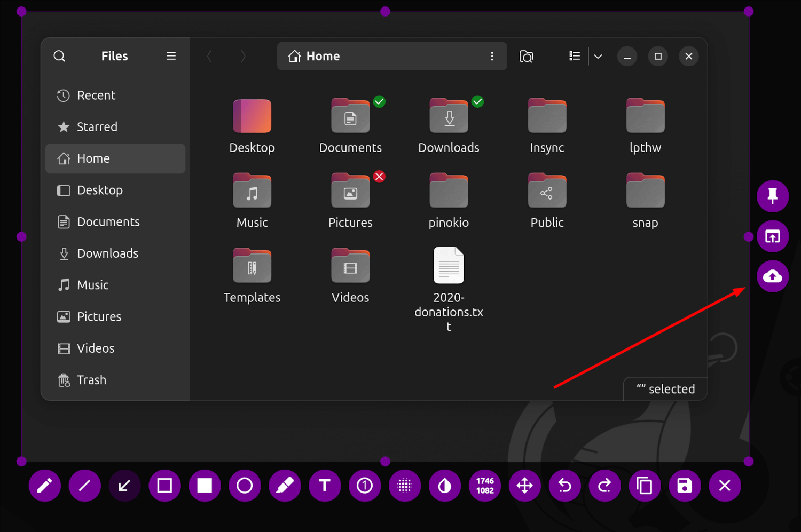This screenshot has height=532, width=801.
Task: Select the Pencil drawing tool
Action: tap(44, 486)
